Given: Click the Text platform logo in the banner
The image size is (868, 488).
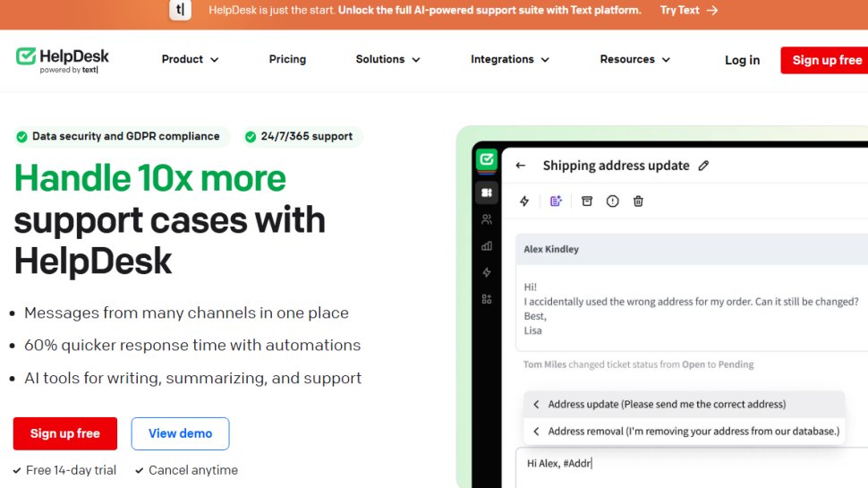Looking at the screenshot, I should click(x=180, y=10).
